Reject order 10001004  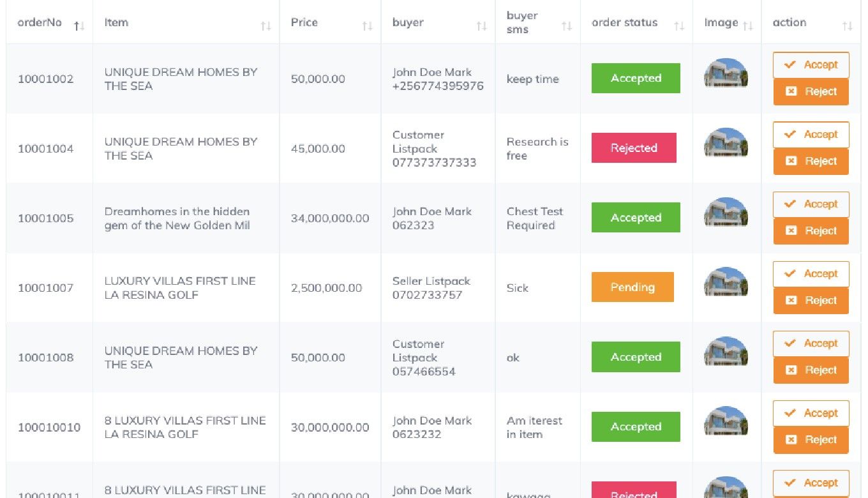(x=811, y=162)
